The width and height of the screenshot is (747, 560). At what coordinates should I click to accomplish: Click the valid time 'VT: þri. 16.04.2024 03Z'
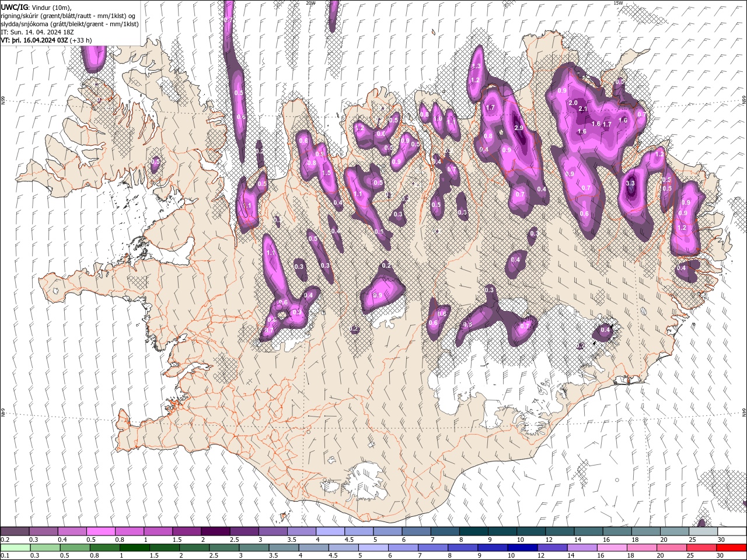coord(34,40)
